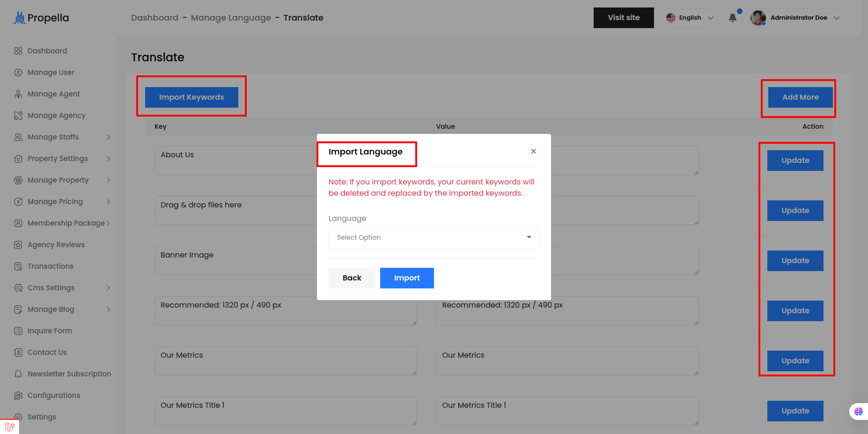Click the Configurations gear icon

click(x=18, y=396)
